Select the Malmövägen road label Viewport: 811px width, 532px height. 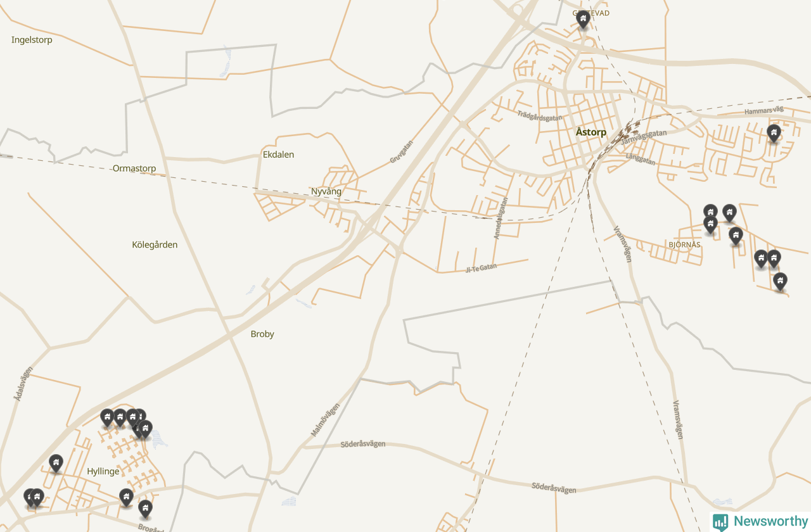(x=326, y=419)
